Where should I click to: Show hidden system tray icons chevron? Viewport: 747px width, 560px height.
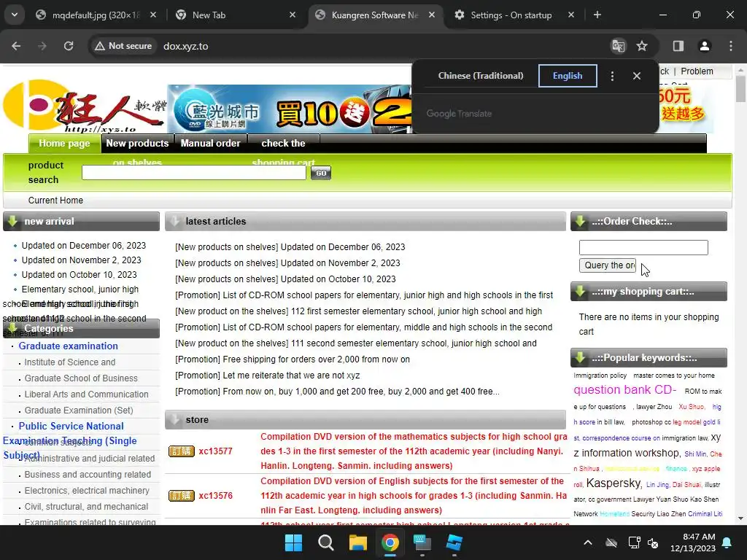588,542
